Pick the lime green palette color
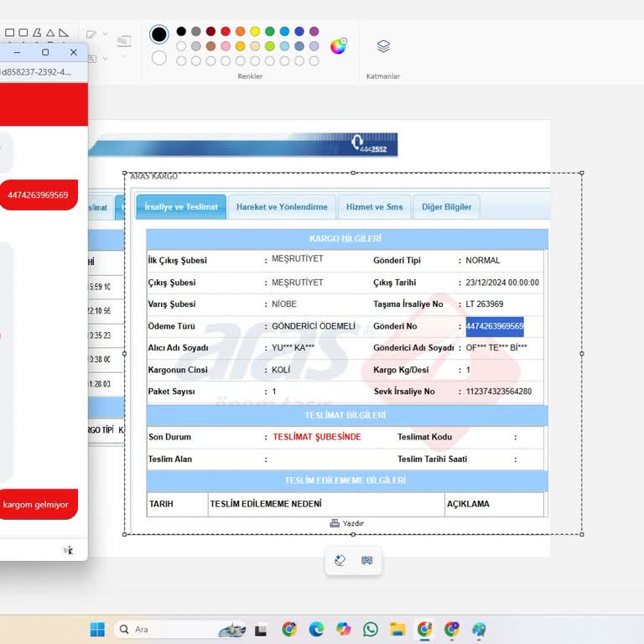The image size is (644, 644). tap(270, 46)
